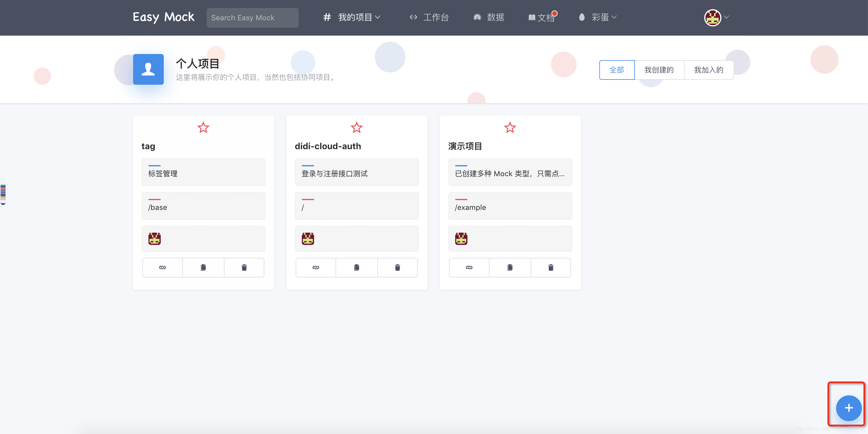
Task: Focus the Search Easy Mock field
Action: coord(252,17)
